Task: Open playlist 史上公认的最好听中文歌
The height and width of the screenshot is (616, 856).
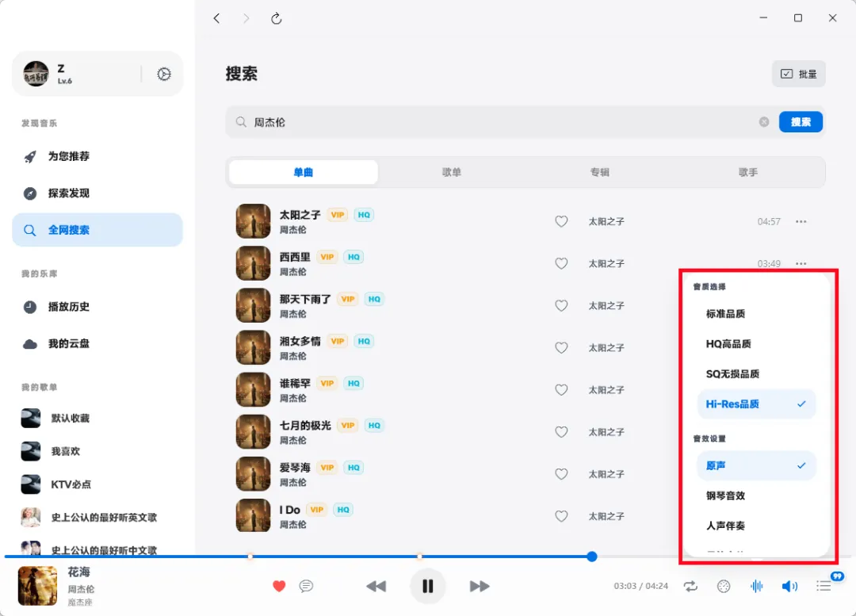Action: (97, 548)
